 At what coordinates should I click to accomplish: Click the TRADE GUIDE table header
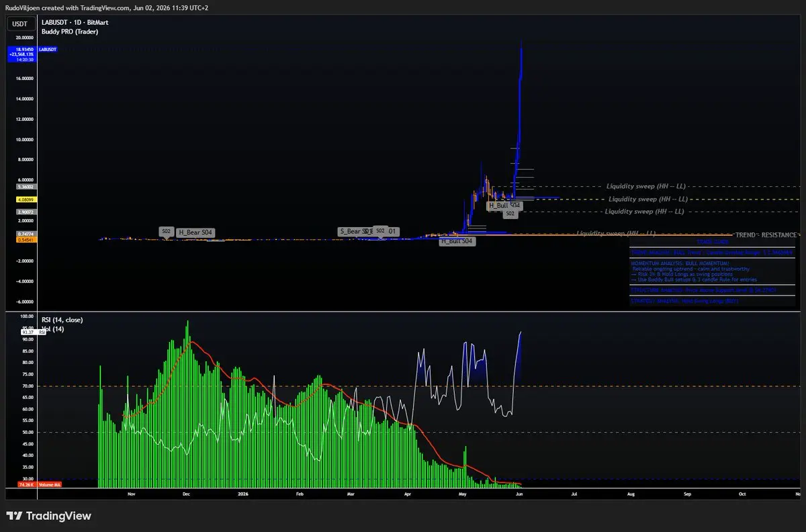pos(713,241)
